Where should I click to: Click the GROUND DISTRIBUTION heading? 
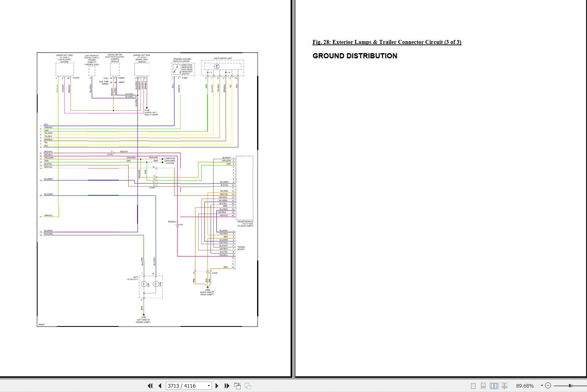tap(355, 56)
